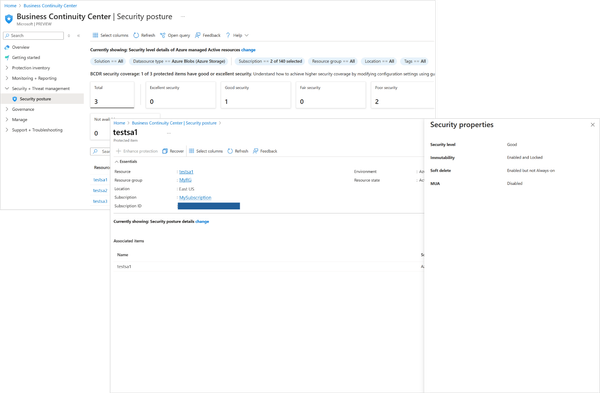Click Feedback in the testsa1 toolbar
Screen dimensions: 600x393
point(265,151)
